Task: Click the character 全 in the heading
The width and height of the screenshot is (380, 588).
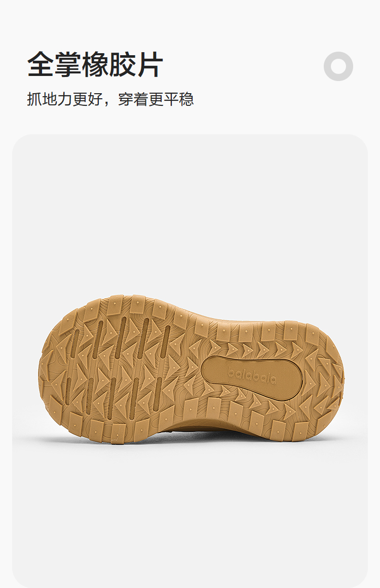Action: click(40, 64)
